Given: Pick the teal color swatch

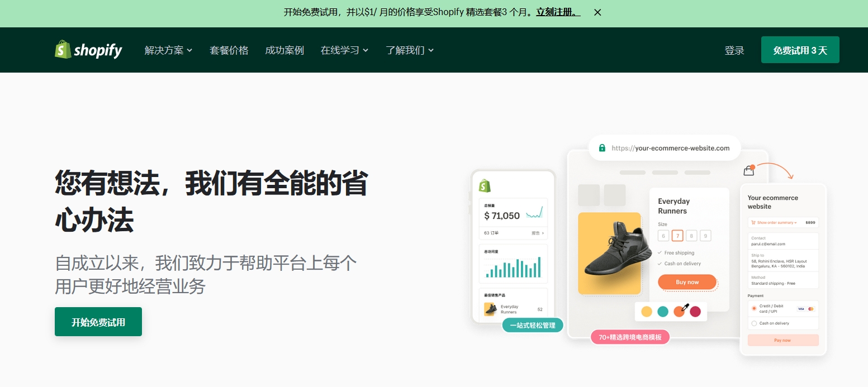Looking at the screenshot, I should [663, 312].
